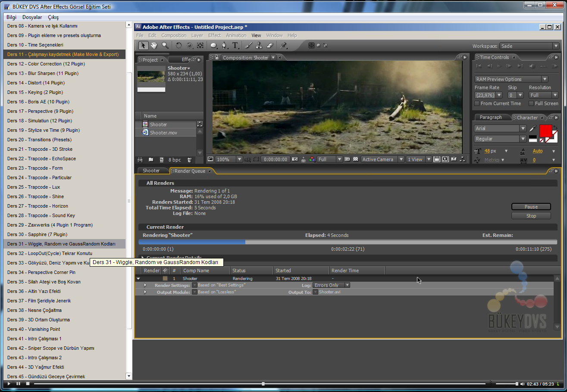The height and width of the screenshot is (392, 567).
Task: Select the Zoom magnifier tool
Action: coord(165,45)
